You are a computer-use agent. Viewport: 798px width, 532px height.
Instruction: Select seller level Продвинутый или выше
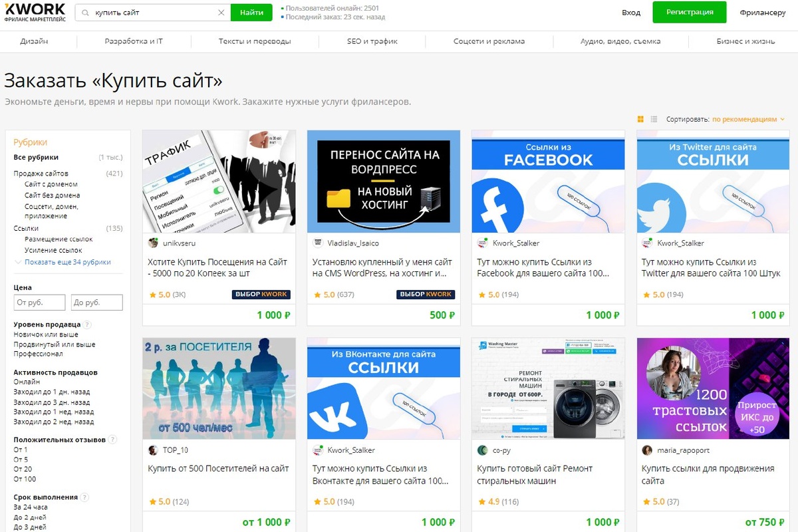(55, 344)
